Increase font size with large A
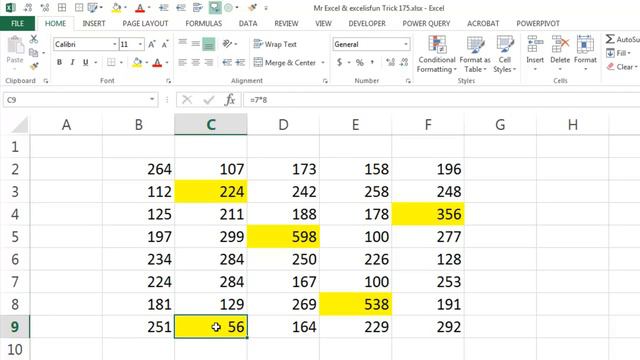The image size is (640, 360). (x=152, y=44)
